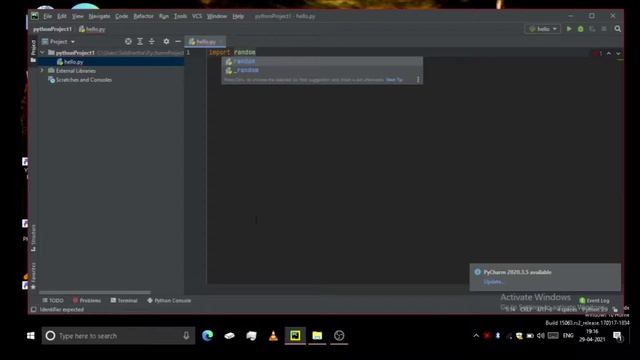Open the Problems tool window
The width and height of the screenshot is (640, 360).
pos(87,300)
